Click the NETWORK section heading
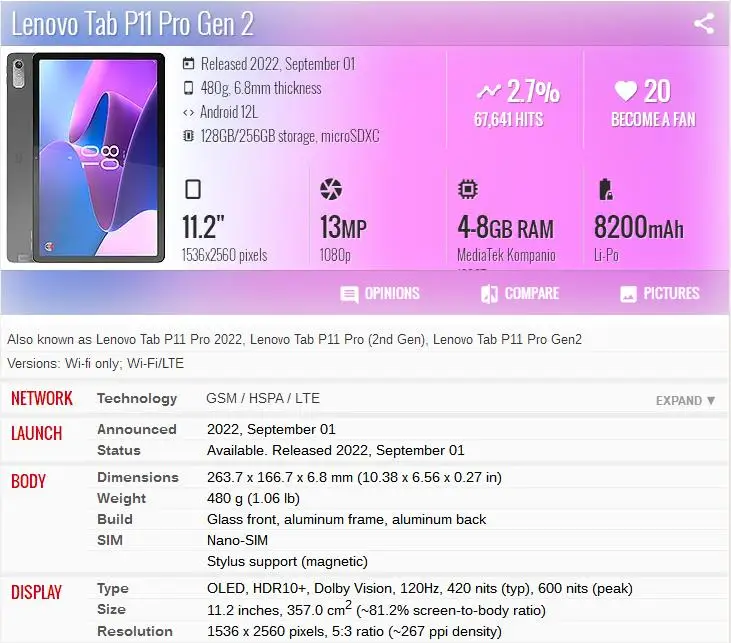 (x=42, y=398)
